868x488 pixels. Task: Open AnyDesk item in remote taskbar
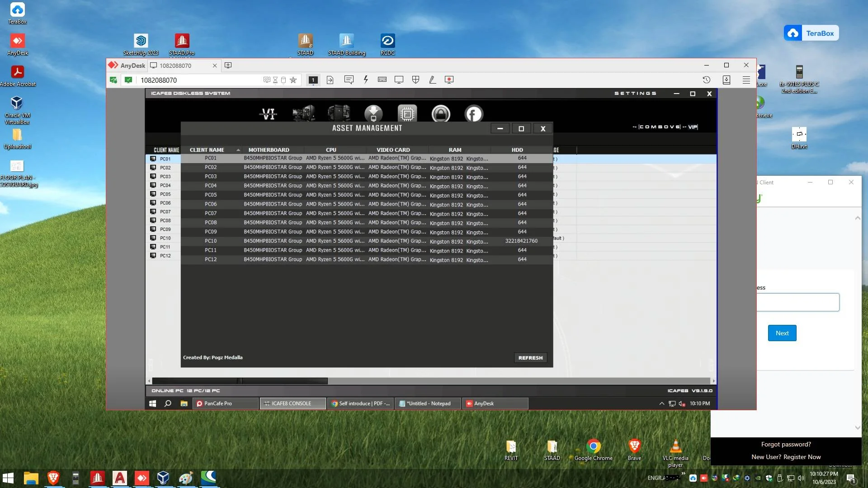pos(495,404)
